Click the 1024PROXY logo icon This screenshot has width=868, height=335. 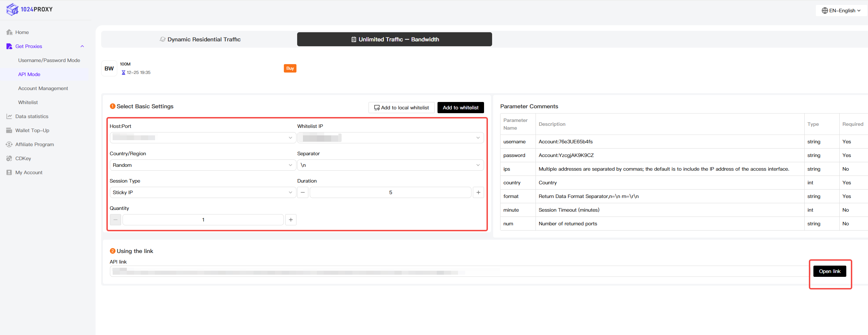pyautogui.click(x=12, y=9)
